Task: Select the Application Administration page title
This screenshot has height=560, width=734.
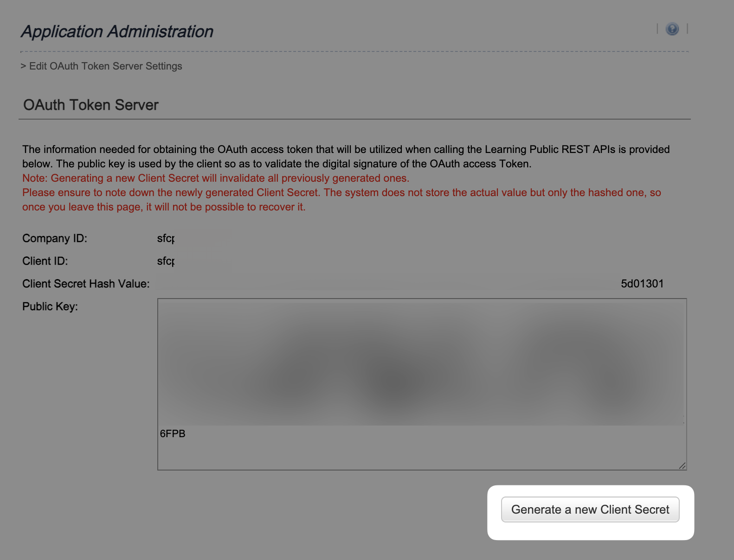Action: click(117, 32)
